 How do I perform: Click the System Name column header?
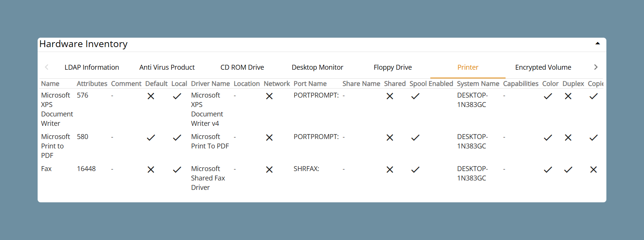(x=478, y=84)
